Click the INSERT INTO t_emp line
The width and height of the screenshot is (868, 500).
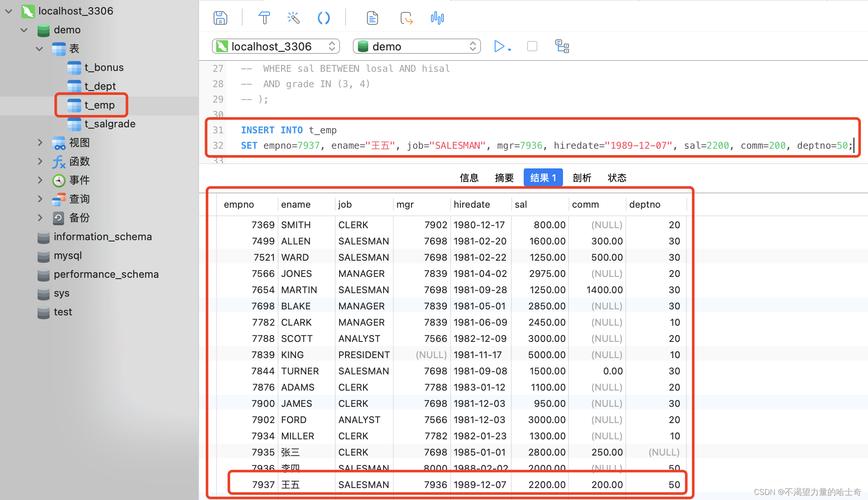pyautogui.click(x=288, y=130)
